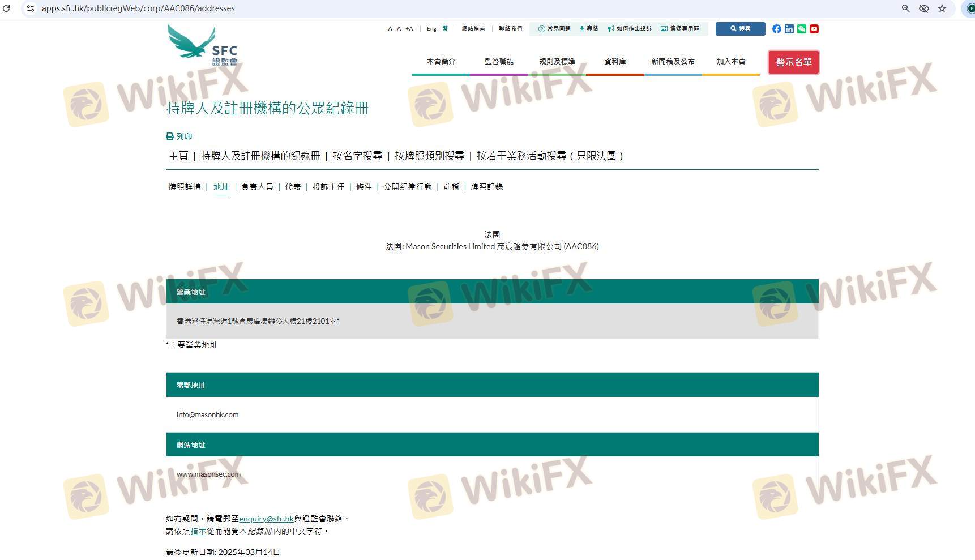Open the 指示 instructions link

click(198, 531)
